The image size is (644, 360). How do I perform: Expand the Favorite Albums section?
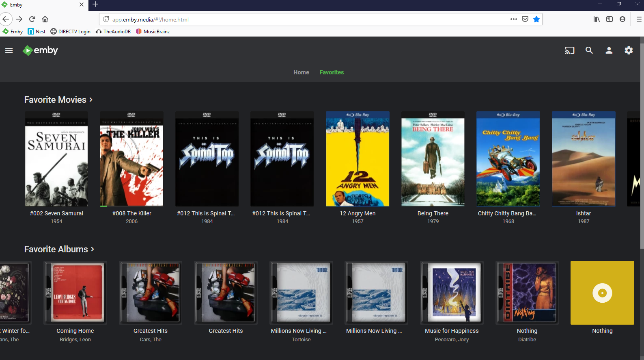coord(59,249)
